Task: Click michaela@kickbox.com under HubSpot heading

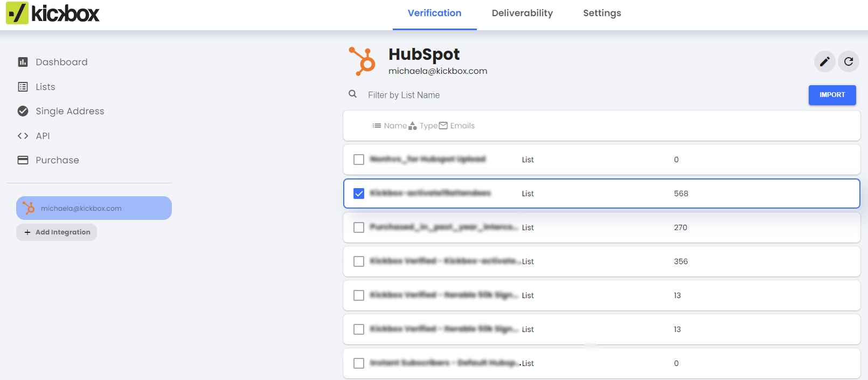Action: coord(438,71)
